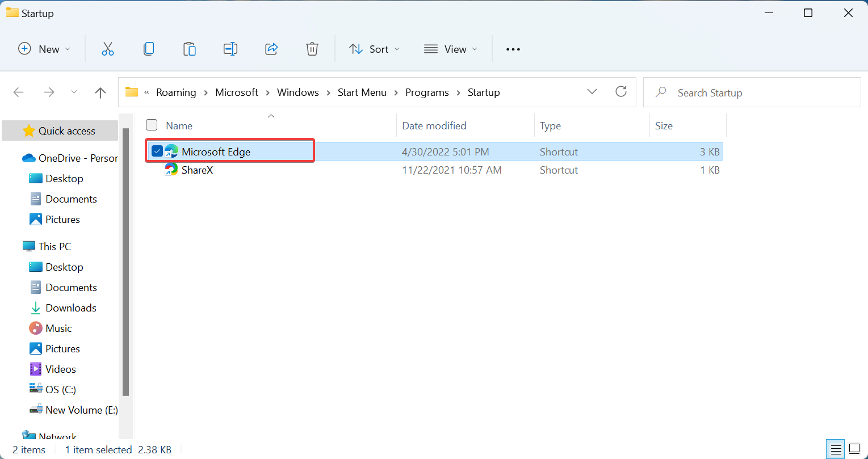Navigate to the Start Menu breadcrumb

click(x=362, y=92)
